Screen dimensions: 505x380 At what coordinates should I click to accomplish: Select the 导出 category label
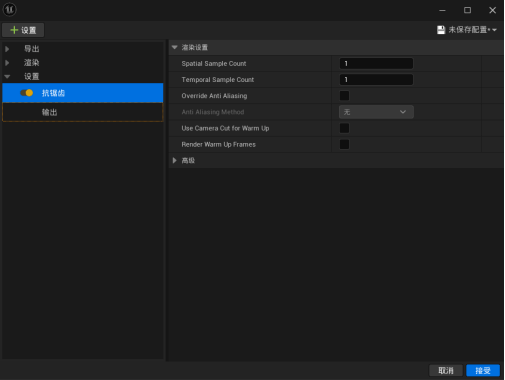point(32,49)
